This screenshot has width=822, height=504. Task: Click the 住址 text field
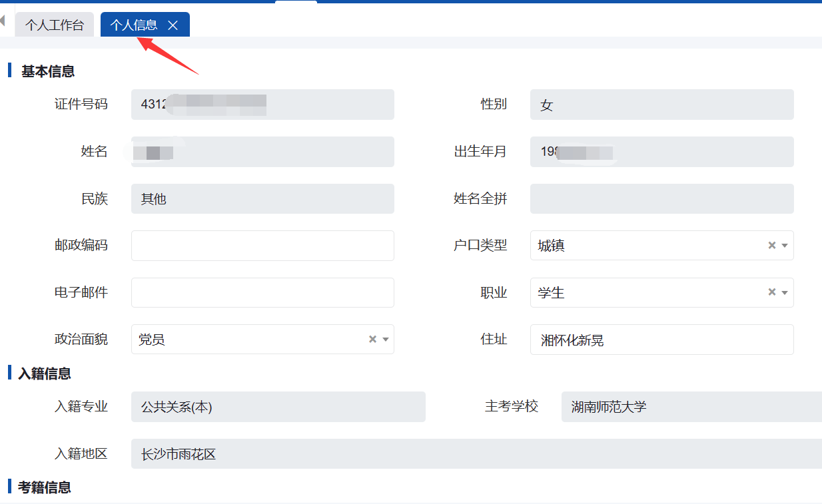[661, 340]
